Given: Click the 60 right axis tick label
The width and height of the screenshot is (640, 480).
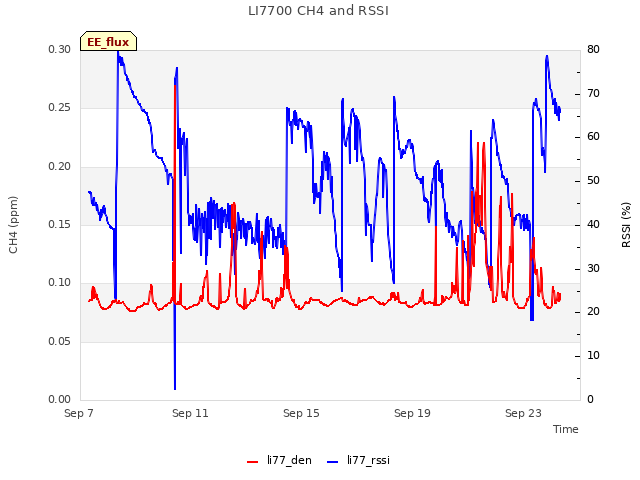Looking at the screenshot, I should (x=593, y=137).
